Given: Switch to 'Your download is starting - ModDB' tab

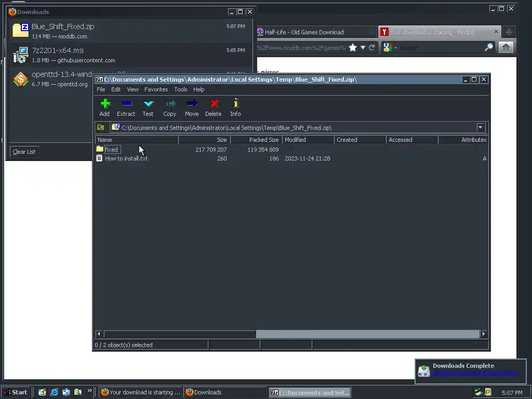Looking at the screenshot, I should 440,32.
